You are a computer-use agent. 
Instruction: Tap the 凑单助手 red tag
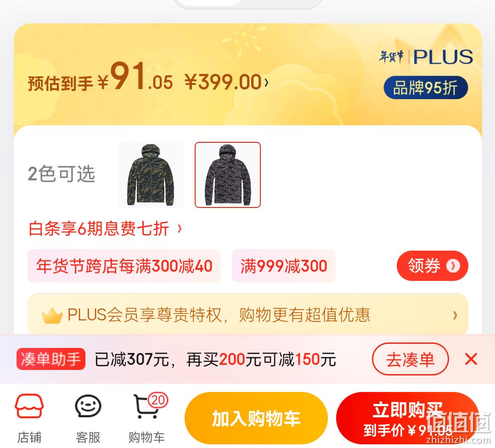51,359
